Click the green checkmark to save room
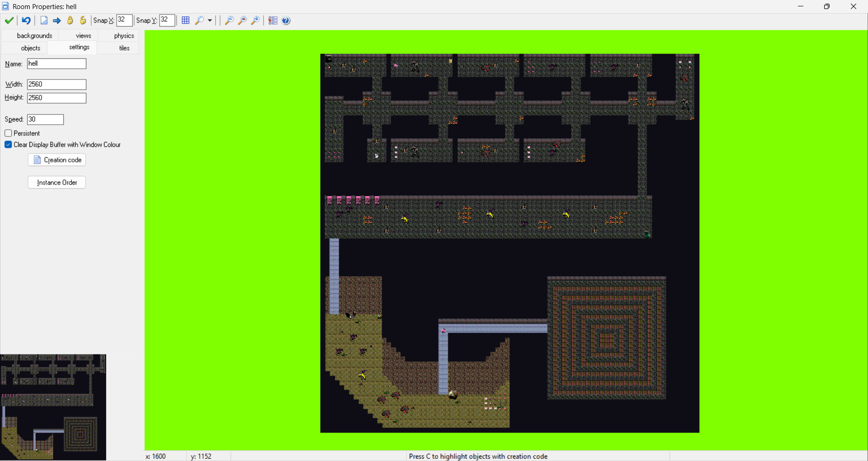Image resolution: width=868 pixels, height=461 pixels. (9, 20)
